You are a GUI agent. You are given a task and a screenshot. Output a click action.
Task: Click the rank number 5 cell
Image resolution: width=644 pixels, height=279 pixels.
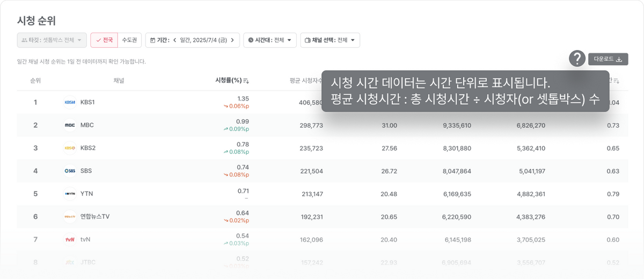[35, 194]
